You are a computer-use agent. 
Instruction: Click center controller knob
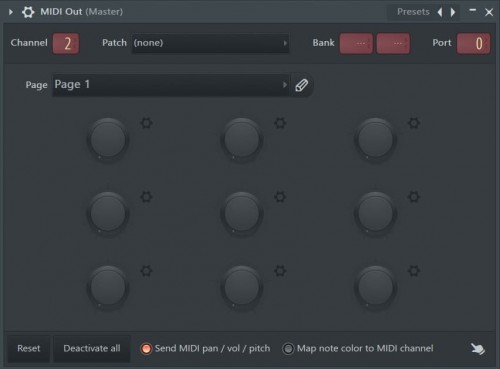pos(242,213)
